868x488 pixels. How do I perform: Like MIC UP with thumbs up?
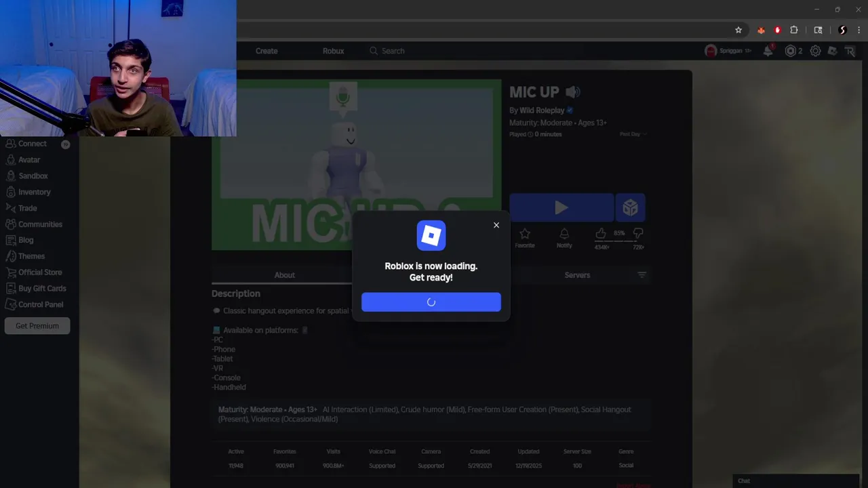coord(601,234)
